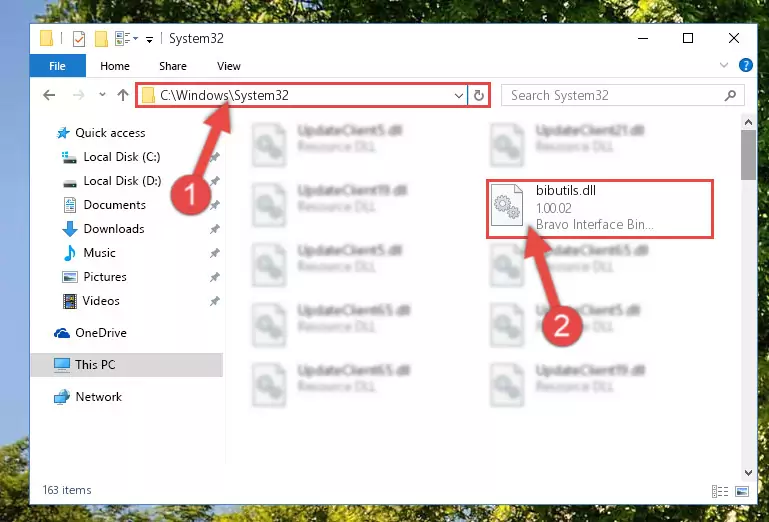Open Downloads in the sidebar
The height and width of the screenshot is (522, 769).
(114, 229)
